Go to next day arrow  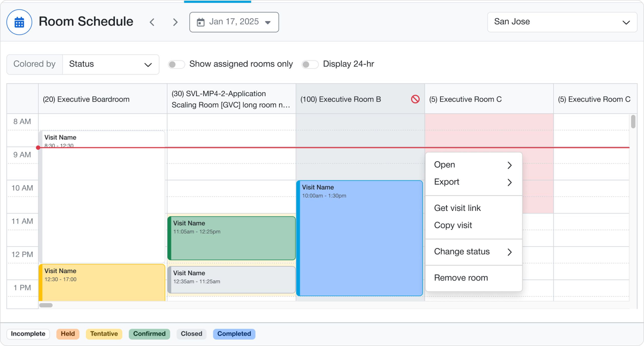[175, 22]
